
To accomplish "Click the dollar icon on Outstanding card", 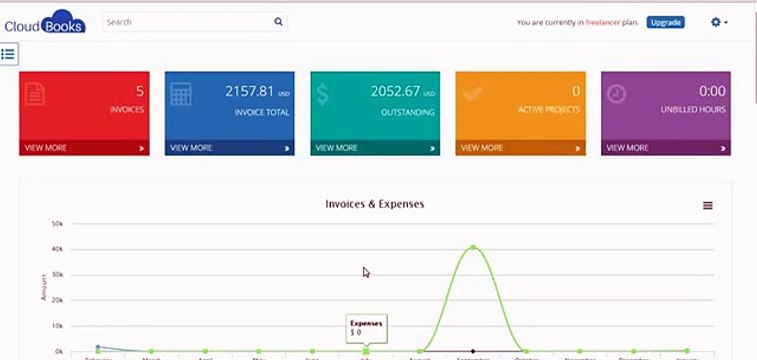I will 322,94.
